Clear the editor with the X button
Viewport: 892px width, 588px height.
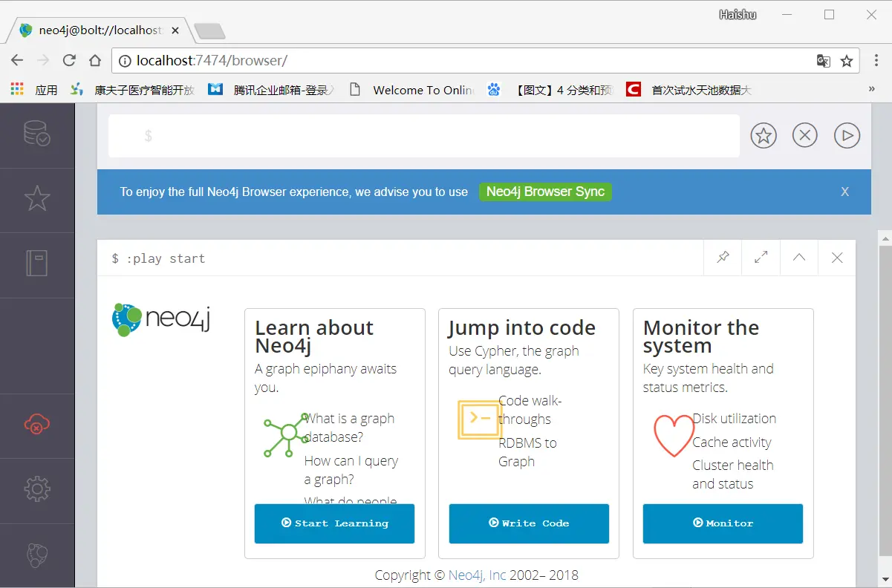805,136
